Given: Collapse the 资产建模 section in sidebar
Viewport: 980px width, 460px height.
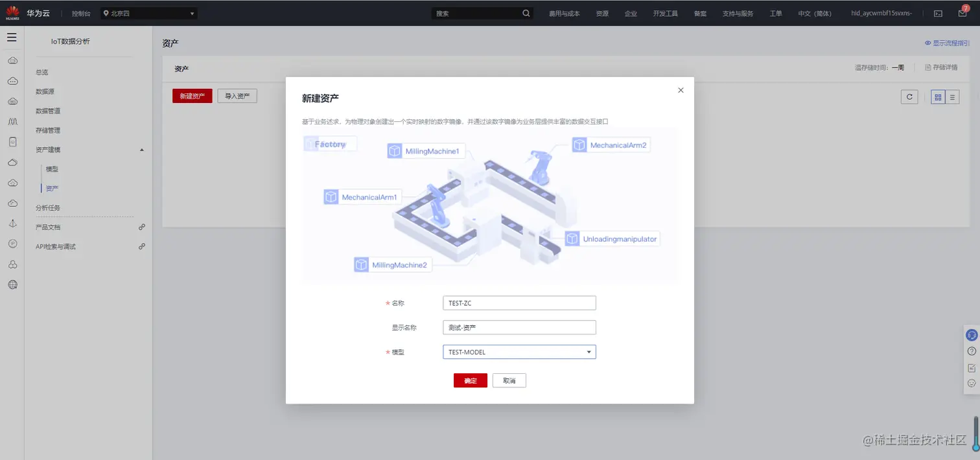Looking at the screenshot, I should pos(141,149).
